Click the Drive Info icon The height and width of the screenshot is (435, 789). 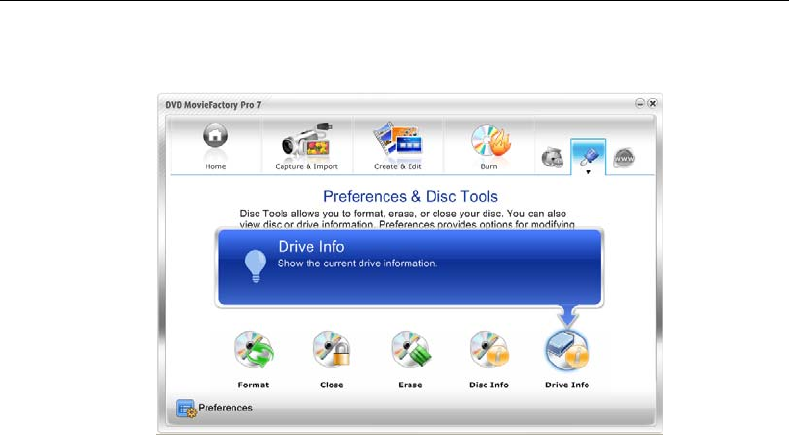tap(567, 350)
